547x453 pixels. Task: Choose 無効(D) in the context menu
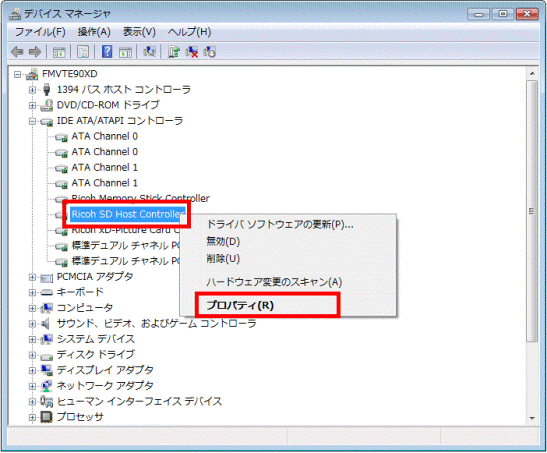tap(288, 241)
